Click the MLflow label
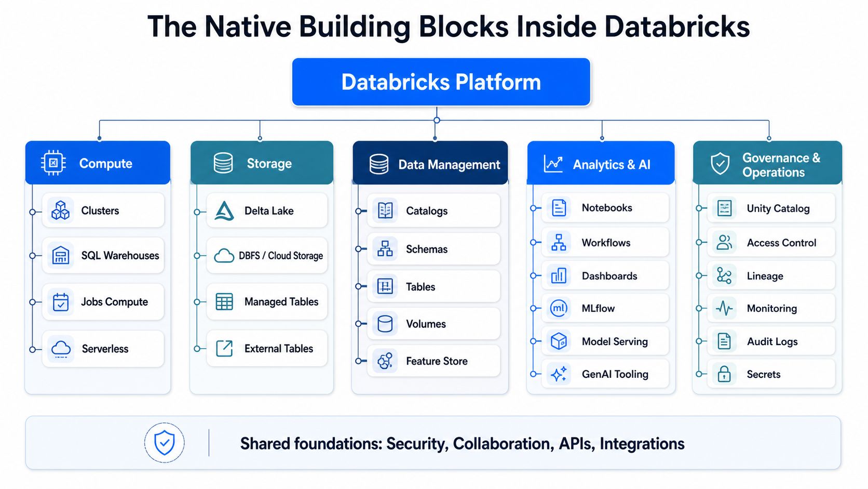Image resolution: width=868 pixels, height=489 pixels. tap(598, 308)
